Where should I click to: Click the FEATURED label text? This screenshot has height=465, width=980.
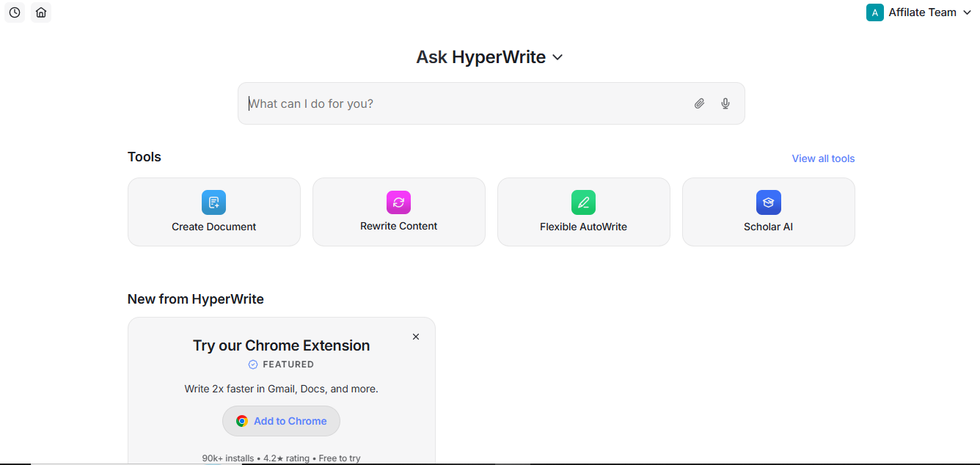click(288, 365)
